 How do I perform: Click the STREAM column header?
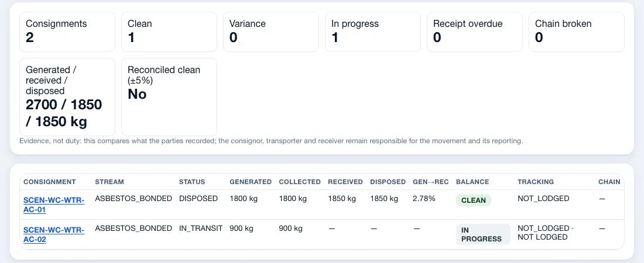(109, 182)
